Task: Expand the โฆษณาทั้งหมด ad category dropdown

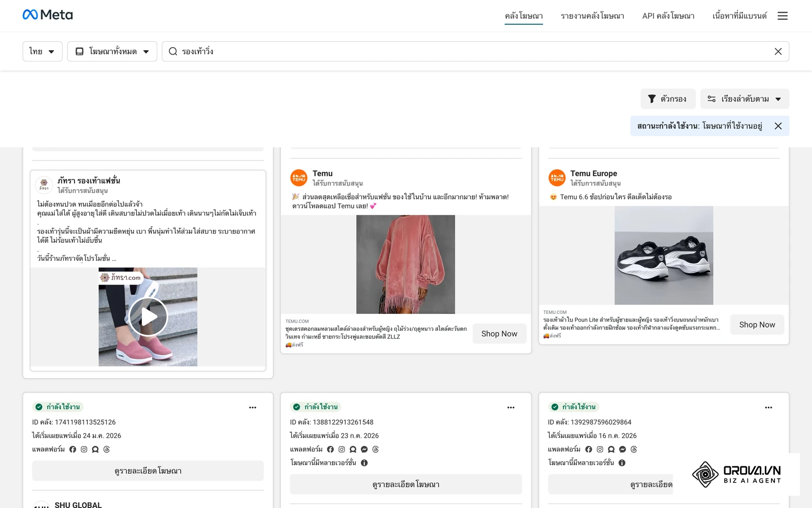Action: 112,51
